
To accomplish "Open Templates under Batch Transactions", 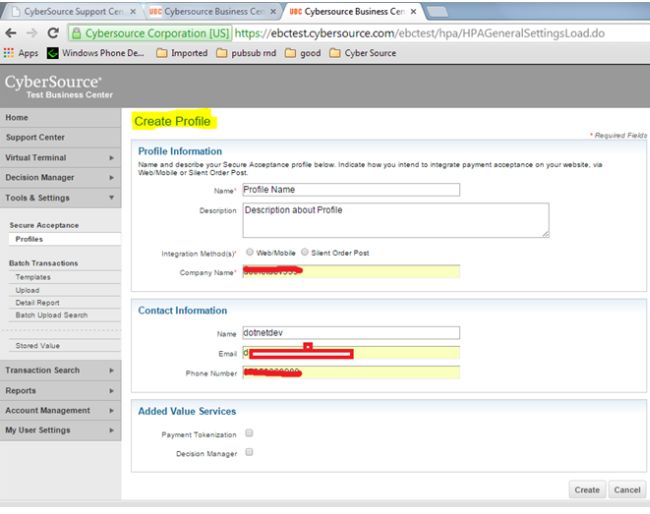I will tap(65, 277).
